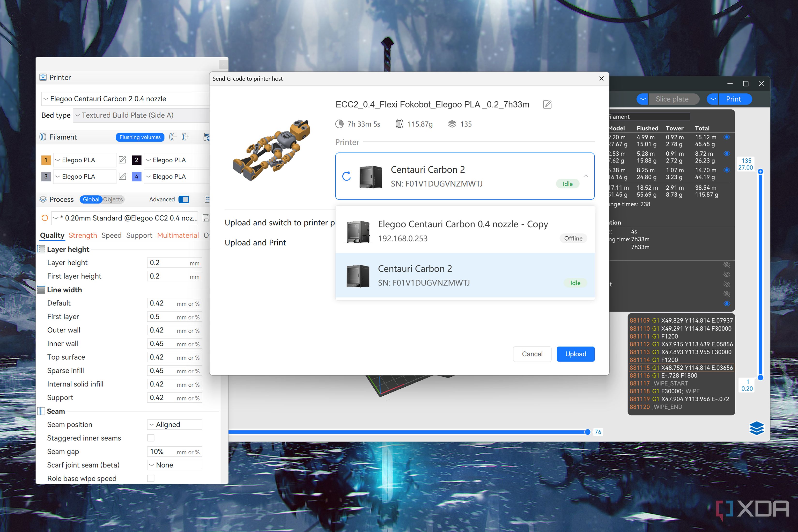This screenshot has width=798, height=532.
Task: Refresh the Centauri Carbon 2 printer list
Action: coord(347,176)
